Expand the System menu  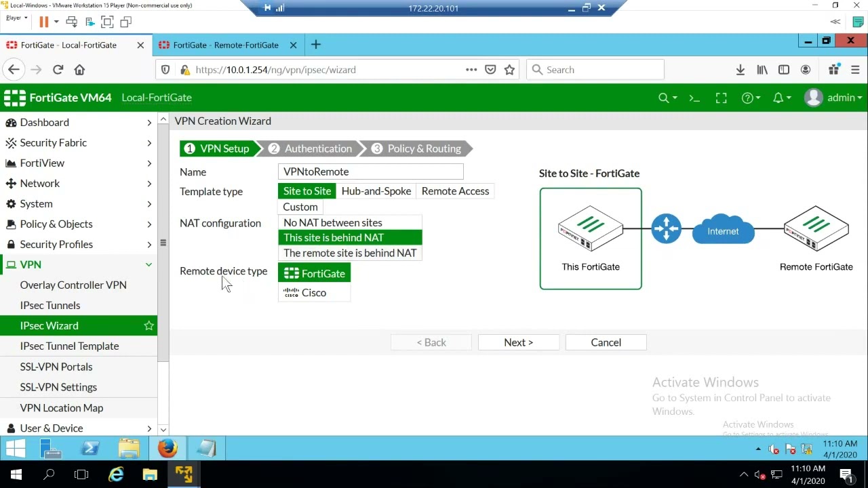[x=79, y=204]
